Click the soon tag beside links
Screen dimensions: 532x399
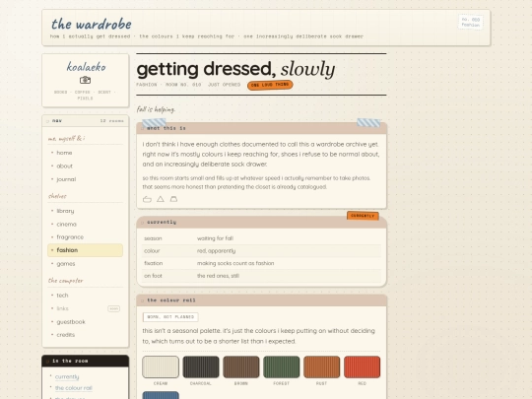(113, 308)
